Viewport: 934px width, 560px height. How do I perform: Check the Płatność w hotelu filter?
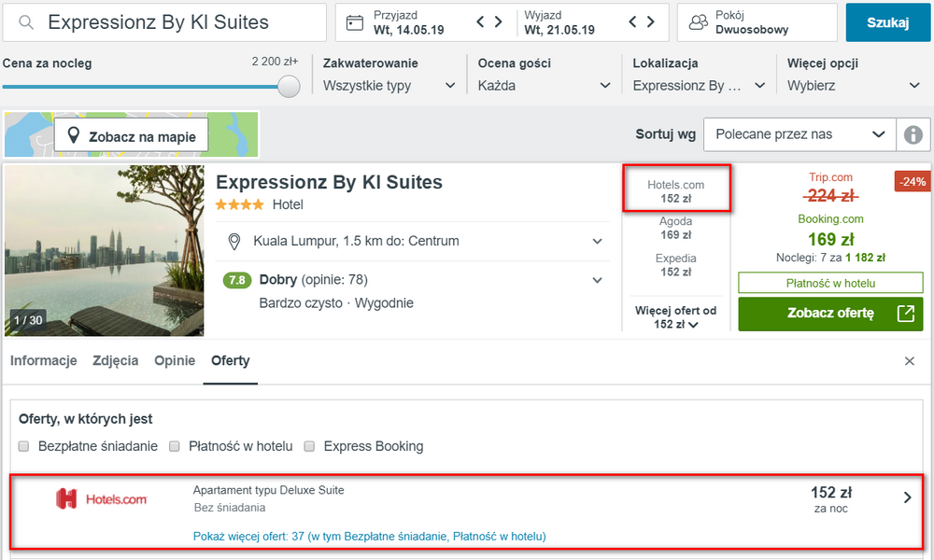pos(175,446)
